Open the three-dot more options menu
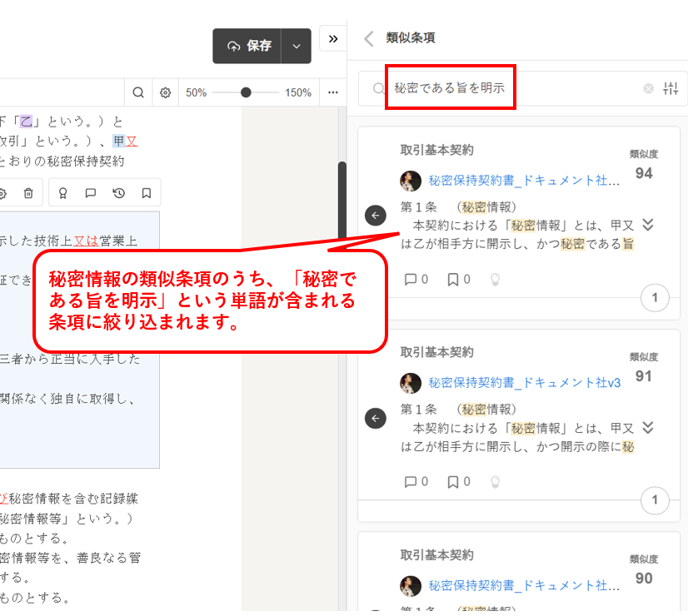Viewport: 688px width, 616px height. pyautogui.click(x=333, y=92)
